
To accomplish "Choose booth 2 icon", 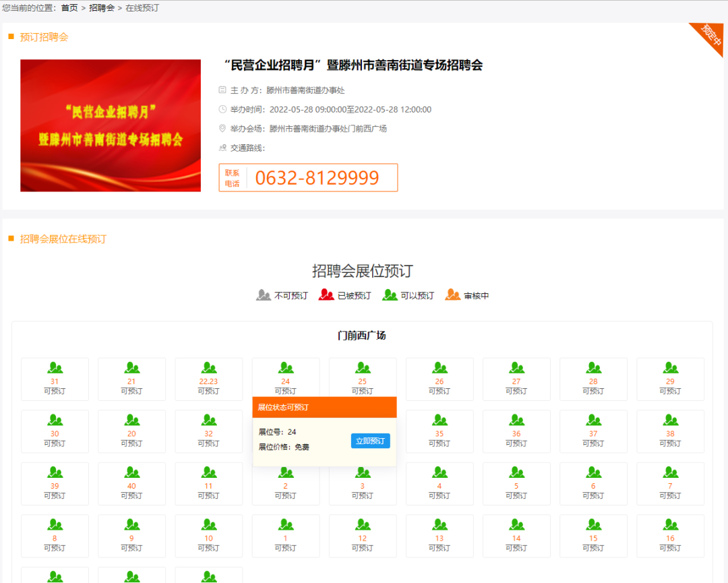I will 286,472.
